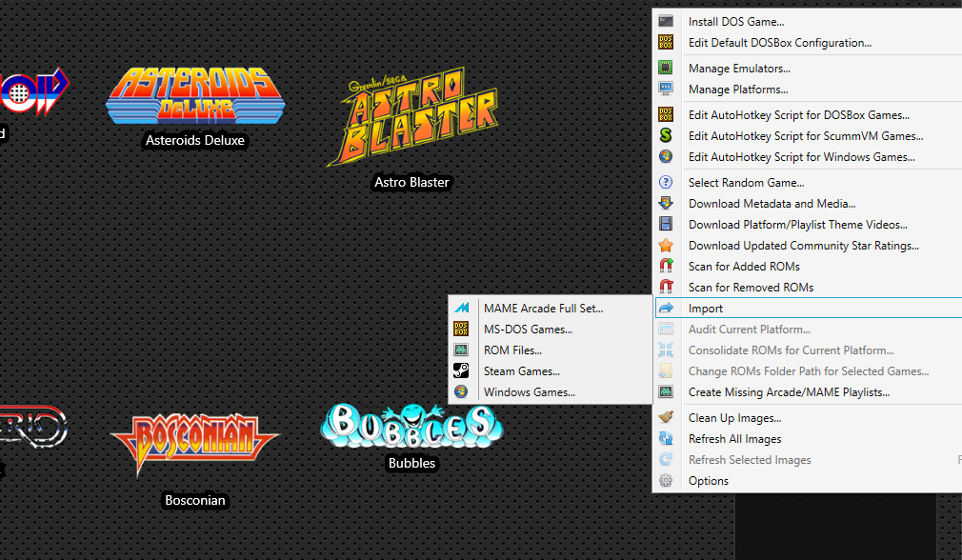This screenshot has height=560, width=962.
Task: Click the Install DOS Game console icon
Action: tap(666, 22)
